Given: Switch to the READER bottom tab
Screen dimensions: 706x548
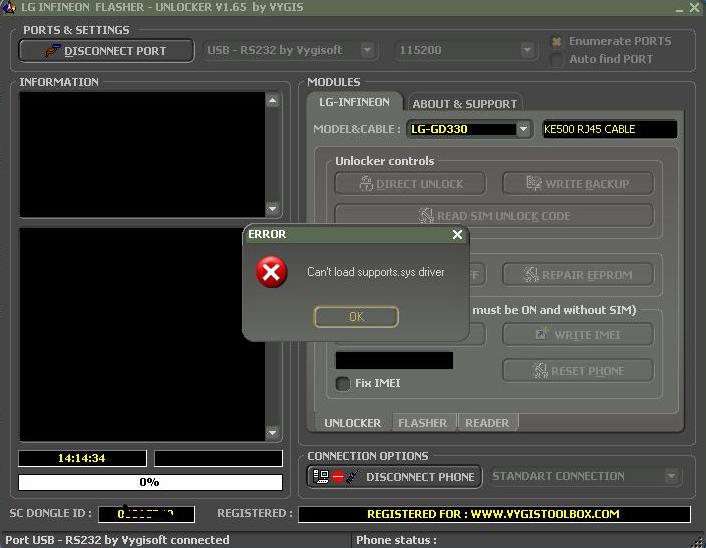Looking at the screenshot, I should click(x=487, y=423).
